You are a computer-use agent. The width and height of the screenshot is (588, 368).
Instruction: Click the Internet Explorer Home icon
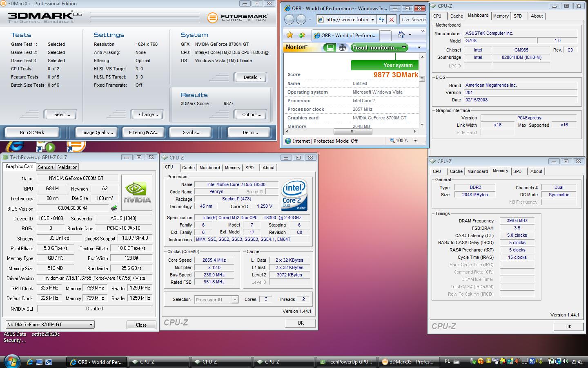401,35
